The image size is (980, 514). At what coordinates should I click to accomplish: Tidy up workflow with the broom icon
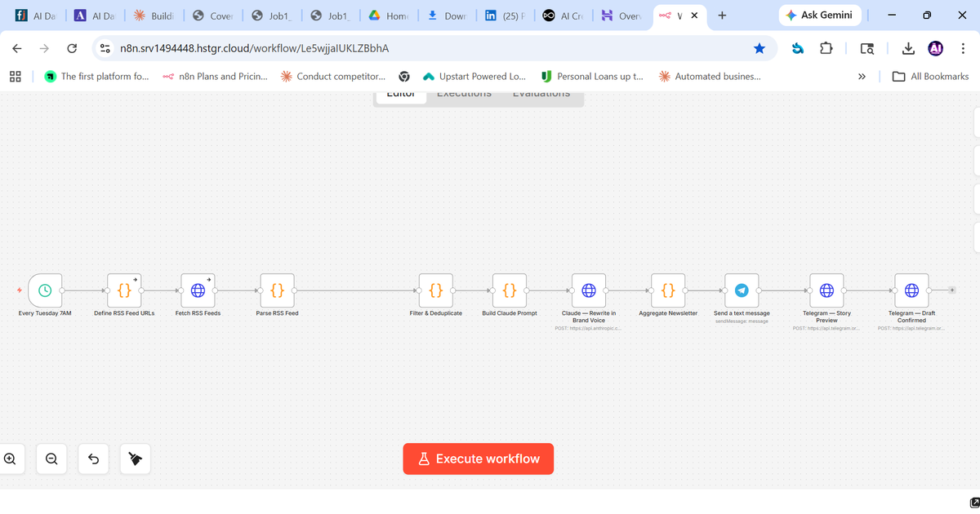(x=135, y=459)
